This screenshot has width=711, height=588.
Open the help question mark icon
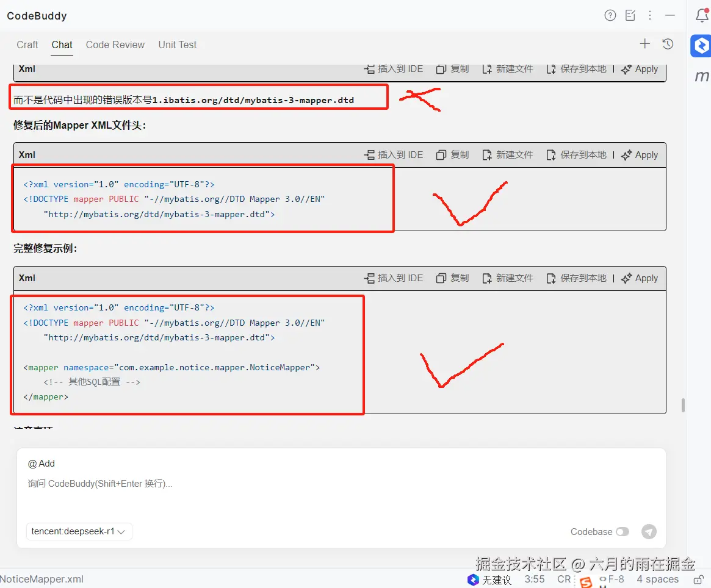[x=610, y=16]
